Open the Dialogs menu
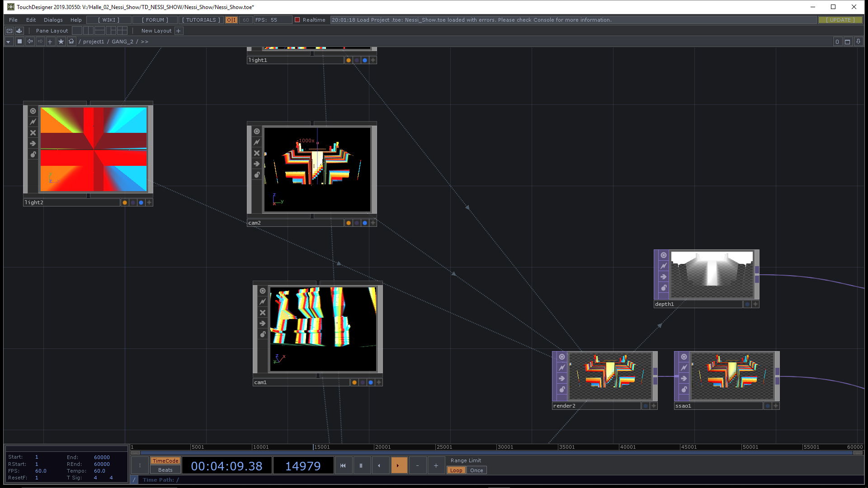The width and height of the screenshot is (868, 488). click(x=53, y=20)
